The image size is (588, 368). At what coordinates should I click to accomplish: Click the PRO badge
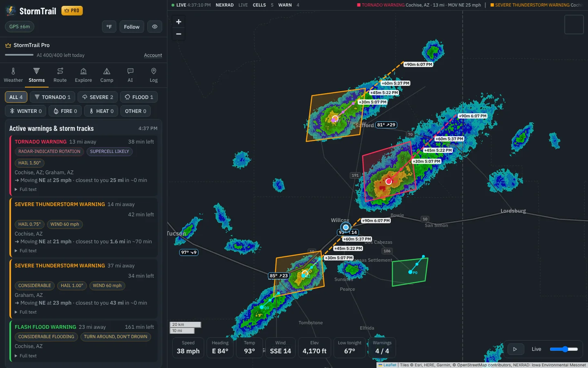point(72,11)
